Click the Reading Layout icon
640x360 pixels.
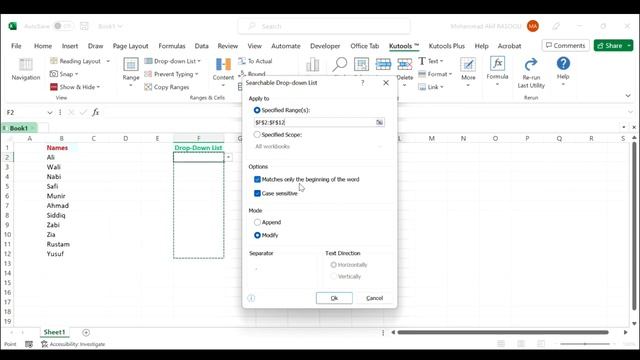pyautogui.click(x=53, y=61)
